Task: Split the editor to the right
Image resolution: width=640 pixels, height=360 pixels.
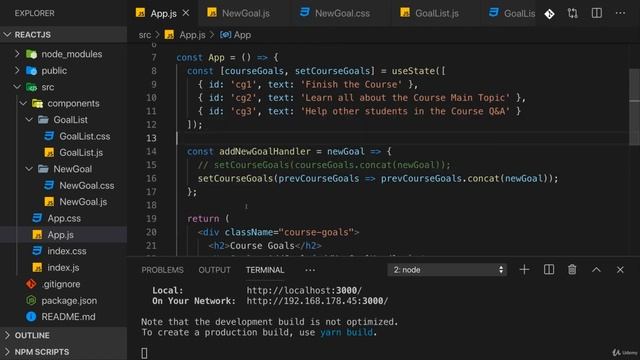Action: (597, 13)
